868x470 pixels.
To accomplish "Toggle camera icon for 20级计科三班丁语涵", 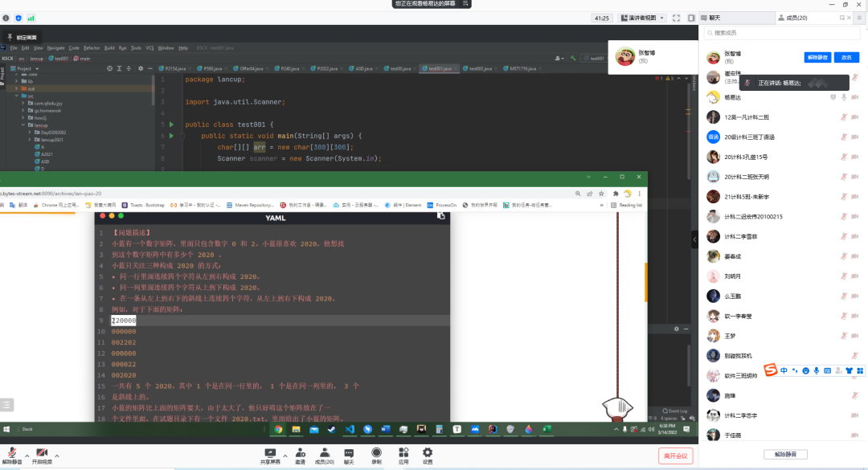I will (854, 137).
